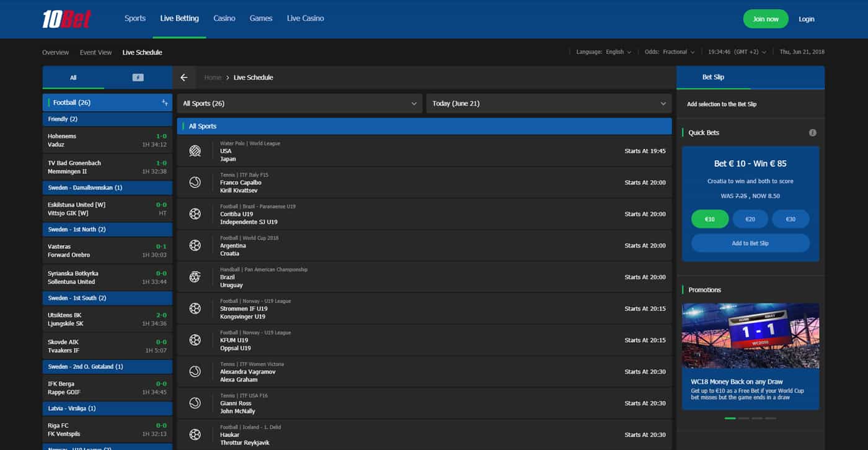Open the Live Casino menu item
This screenshot has height=450, width=868.
coord(306,19)
